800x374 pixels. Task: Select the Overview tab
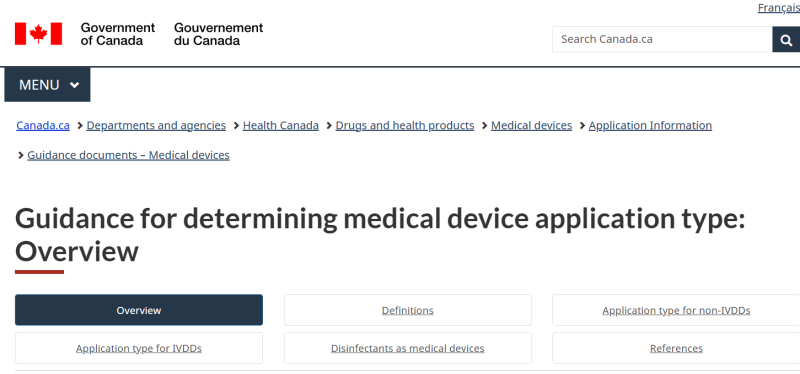click(139, 310)
